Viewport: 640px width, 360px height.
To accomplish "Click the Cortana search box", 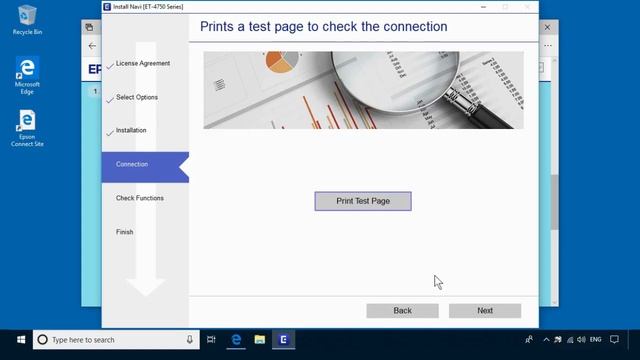I will (x=116, y=340).
